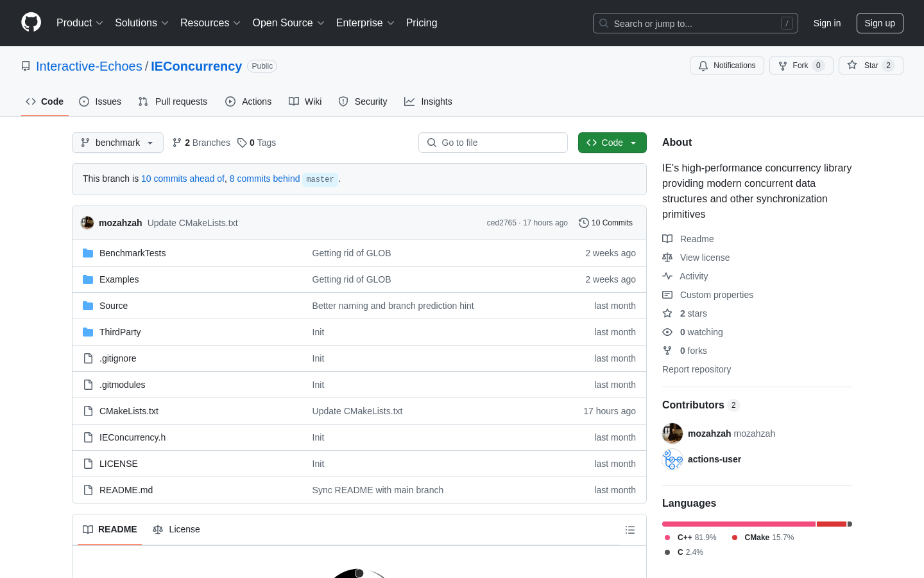Focus the Search or jump to field
Image resolution: width=924 pixels, height=578 pixels.
click(696, 23)
